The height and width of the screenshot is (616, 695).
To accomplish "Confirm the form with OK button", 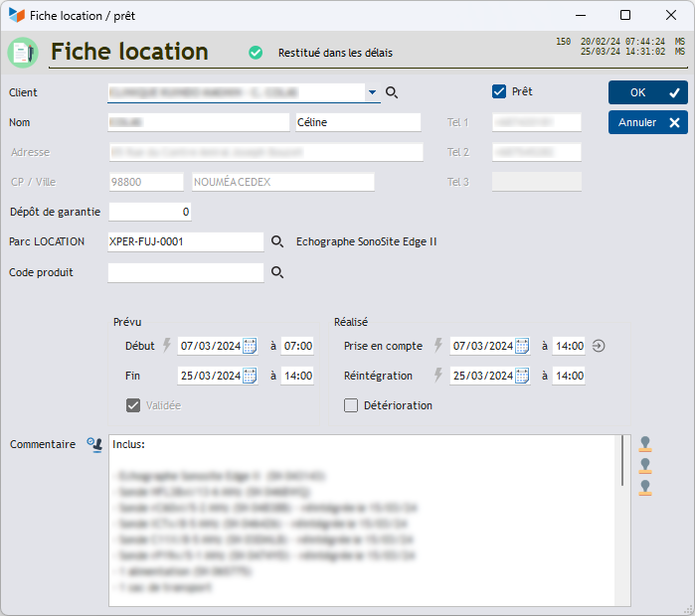I will [647, 92].
